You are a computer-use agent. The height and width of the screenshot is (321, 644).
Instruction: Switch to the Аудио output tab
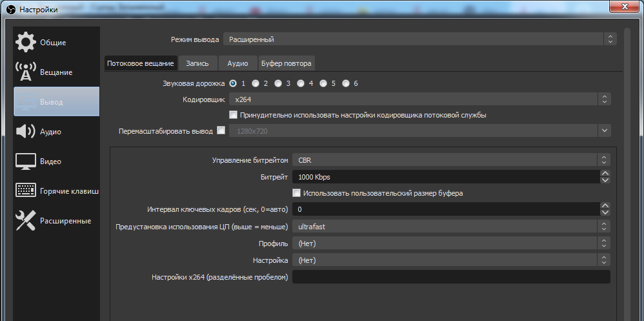click(238, 63)
